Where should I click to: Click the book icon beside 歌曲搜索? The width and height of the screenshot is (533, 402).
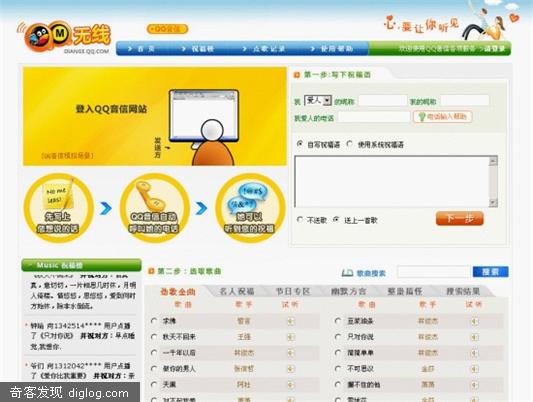tap(347, 273)
